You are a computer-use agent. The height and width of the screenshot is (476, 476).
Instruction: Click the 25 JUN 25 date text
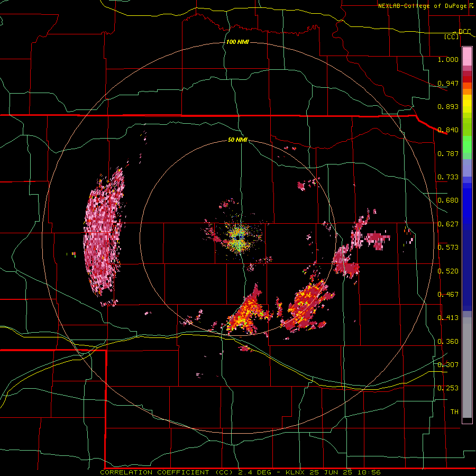pyautogui.click(x=331, y=472)
